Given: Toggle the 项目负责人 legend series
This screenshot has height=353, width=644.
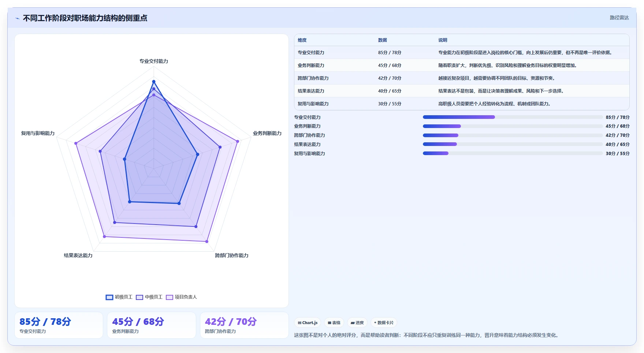Looking at the screenshot, I should tap(181, 297).
